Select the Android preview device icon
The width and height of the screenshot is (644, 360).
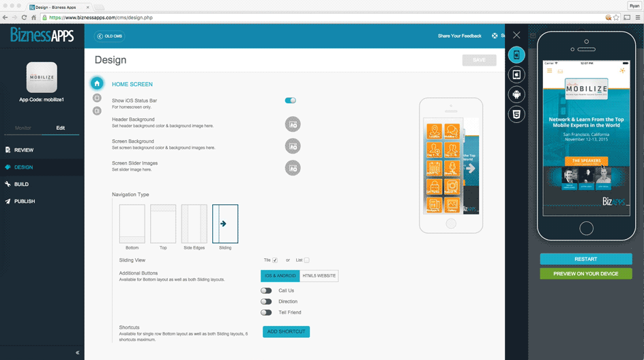pyautogui.click(x=516, y=94)
